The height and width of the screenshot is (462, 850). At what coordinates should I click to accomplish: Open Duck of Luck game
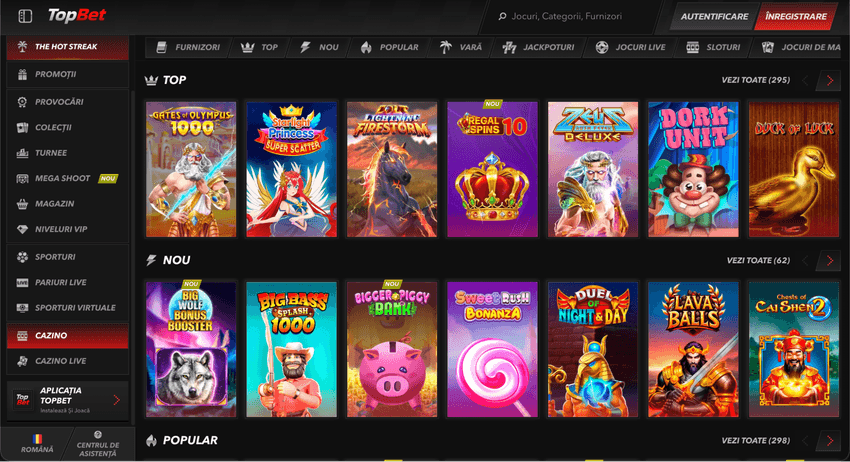(794, 169)
